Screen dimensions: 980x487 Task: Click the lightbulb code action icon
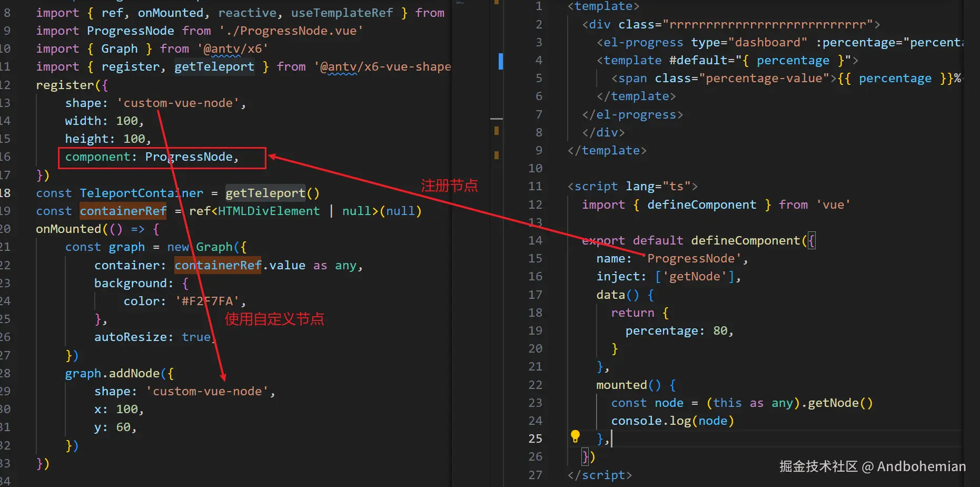tap(575, 436)
